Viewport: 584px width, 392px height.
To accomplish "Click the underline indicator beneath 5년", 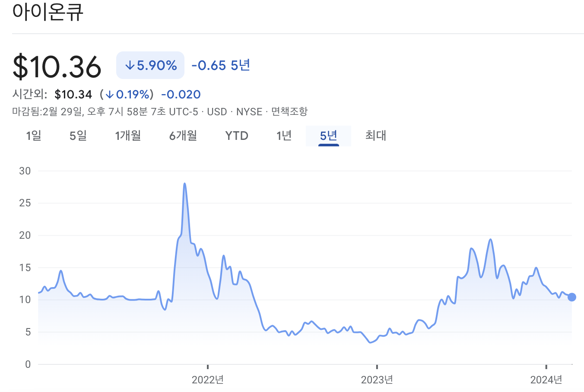I will coord(328,146).
